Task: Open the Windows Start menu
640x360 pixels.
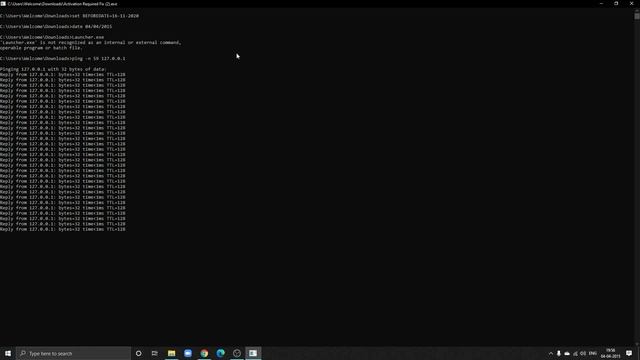Action: (8, 353)
